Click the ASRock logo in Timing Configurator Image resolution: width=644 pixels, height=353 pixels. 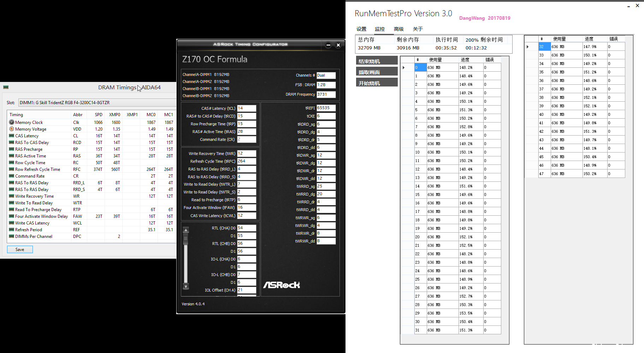(282, 285)
